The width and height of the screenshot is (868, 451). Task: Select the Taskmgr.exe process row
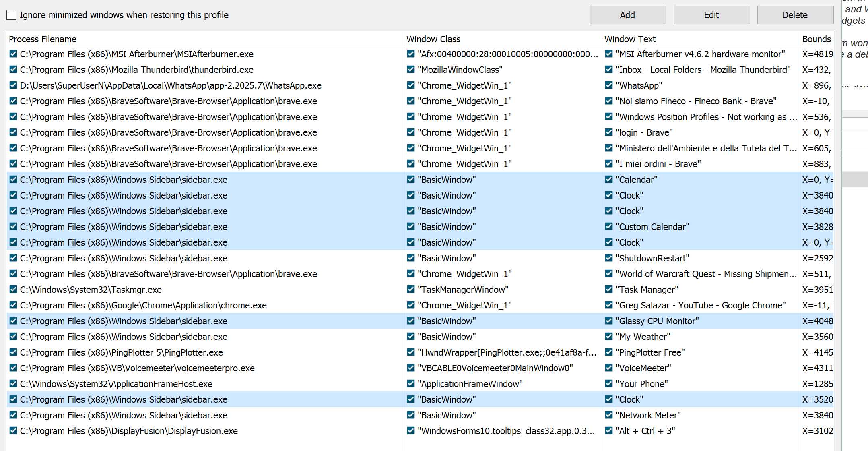(91, 290)
